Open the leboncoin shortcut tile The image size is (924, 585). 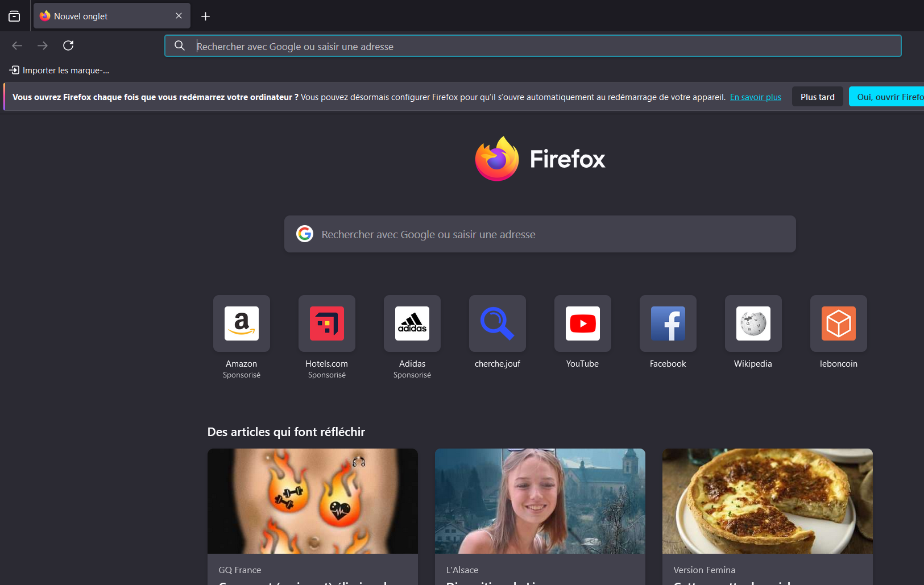[839, 323]
